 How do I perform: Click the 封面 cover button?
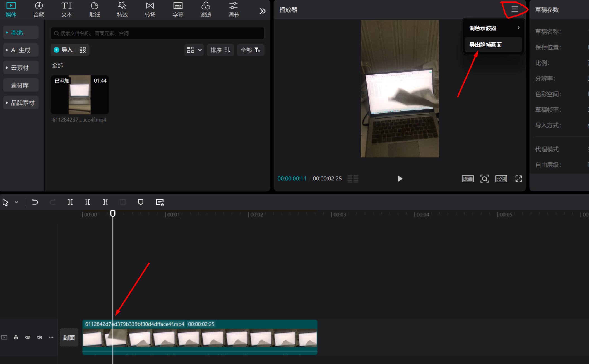click(69, 338)
